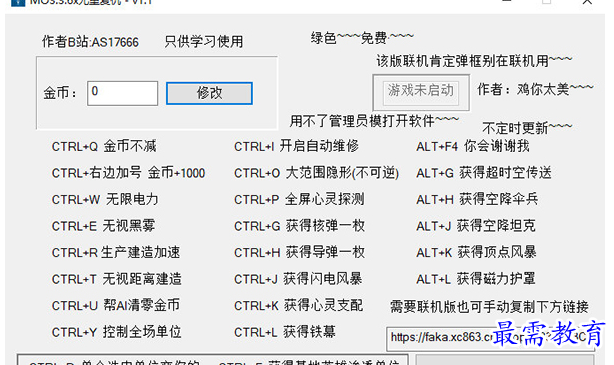Click the CTRL+L 获得铁幕 entry
This screenshot has height=365, width=614.
(285, 332)
